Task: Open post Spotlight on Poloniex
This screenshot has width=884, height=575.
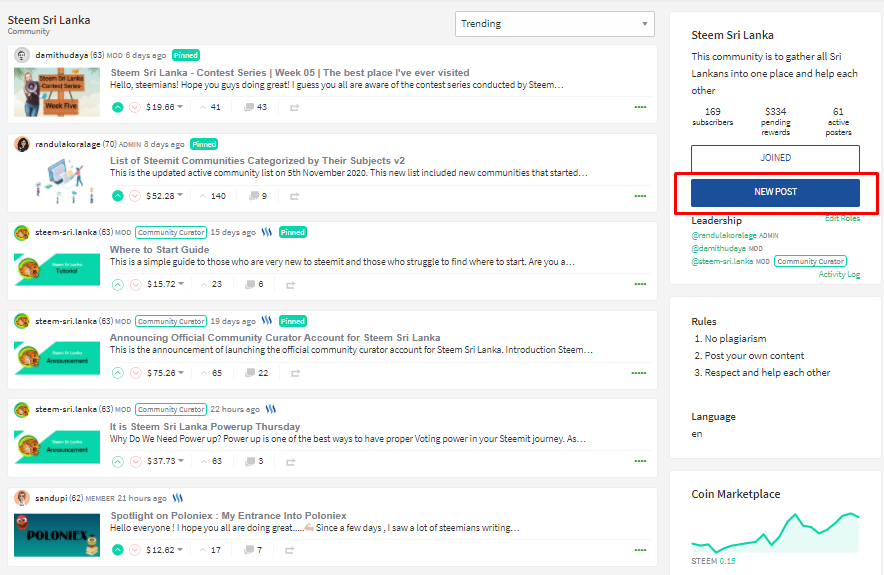Action: pyautogui.click(x=228, y=516)
